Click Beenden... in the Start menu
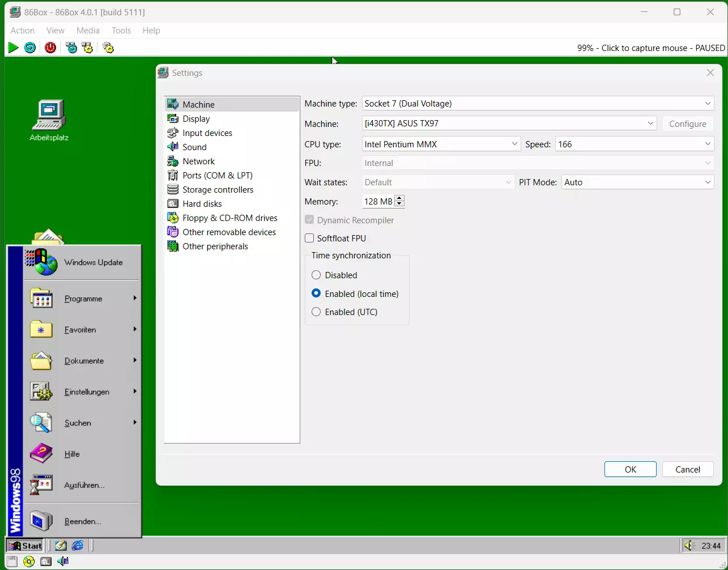 (82, 521)
